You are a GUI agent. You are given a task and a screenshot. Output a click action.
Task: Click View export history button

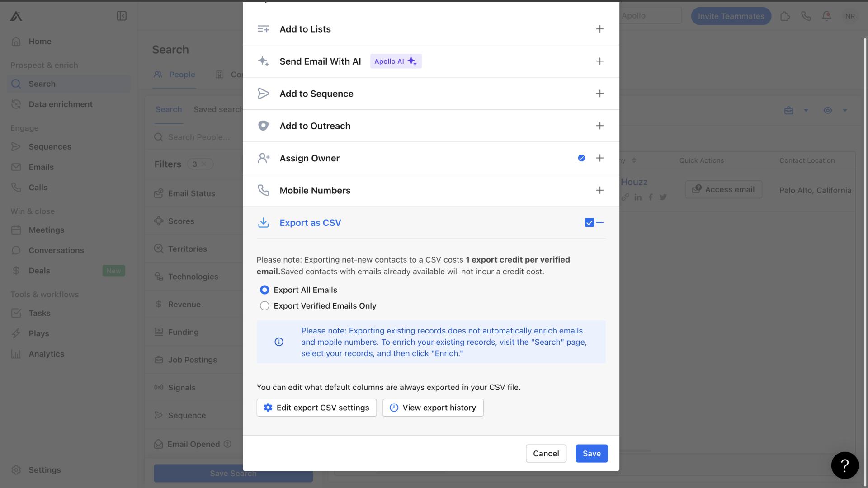pyautogui.click(x=433, y=408)
